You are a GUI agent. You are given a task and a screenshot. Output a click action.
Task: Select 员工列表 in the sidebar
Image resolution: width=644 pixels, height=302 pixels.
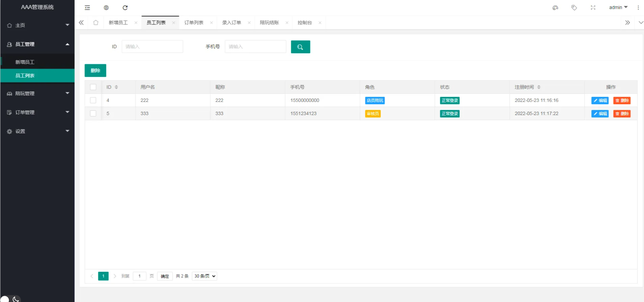coord(37,76)
